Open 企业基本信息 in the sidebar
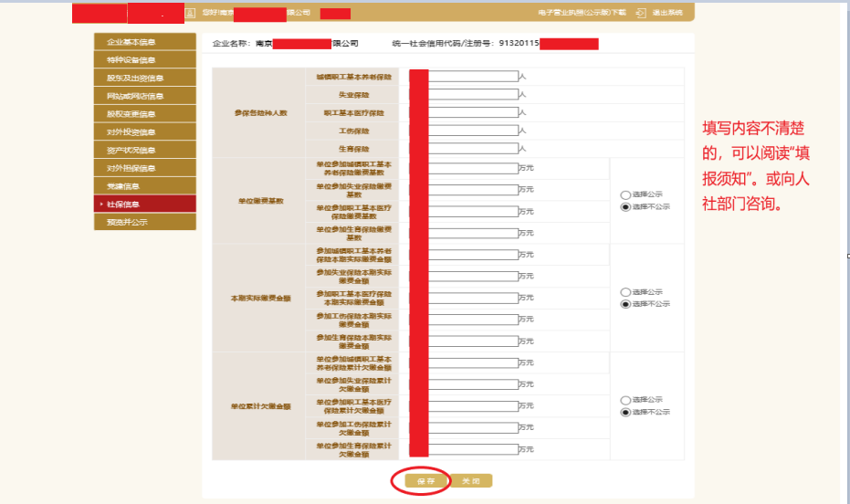 (145, 42)
